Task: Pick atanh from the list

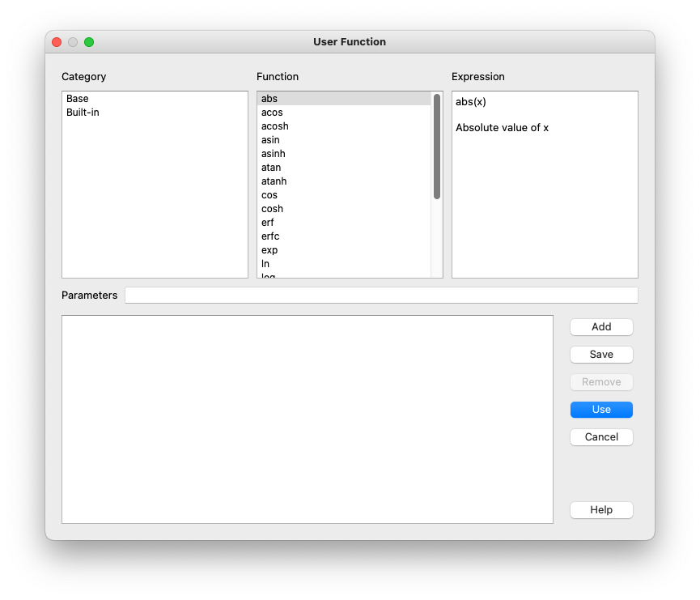Action: [274, 181]
